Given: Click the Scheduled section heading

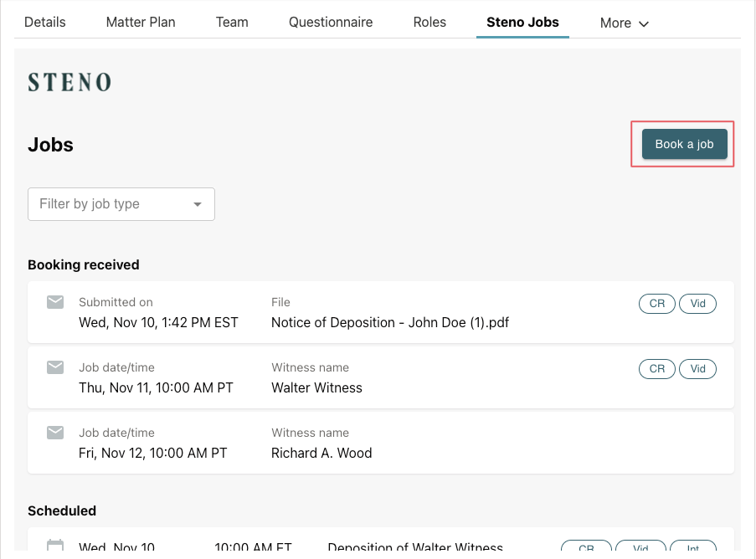Looking at the screenshot, I should [x=62, y=510].
